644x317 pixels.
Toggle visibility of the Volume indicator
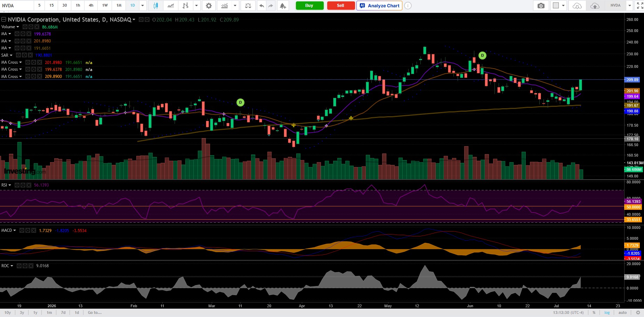pyautogui.click(x=25, y=27)
